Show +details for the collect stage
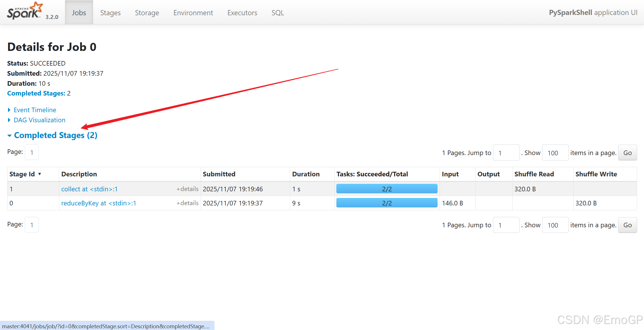Screen dimensions: 644x330 click(187, 189)
